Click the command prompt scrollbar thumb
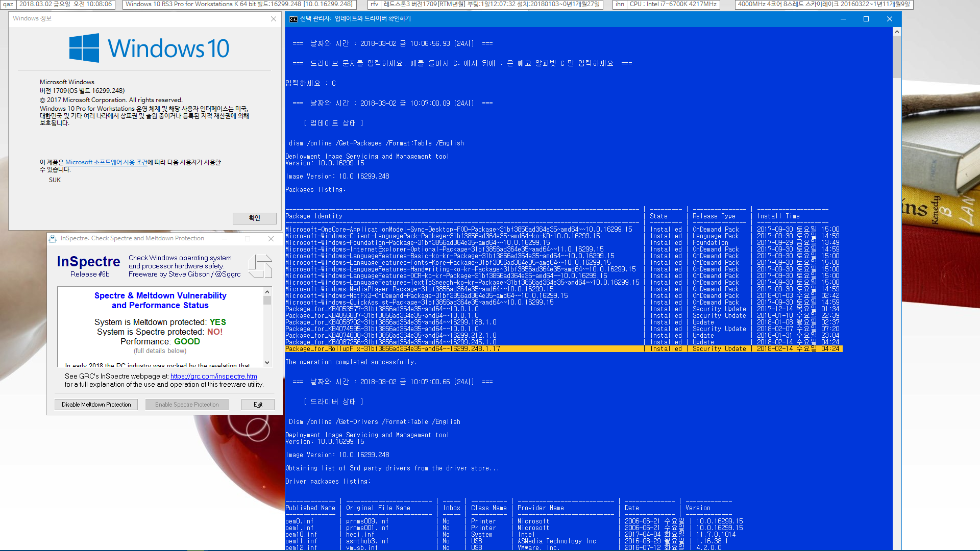980x551 pixels. click(897, 57)
